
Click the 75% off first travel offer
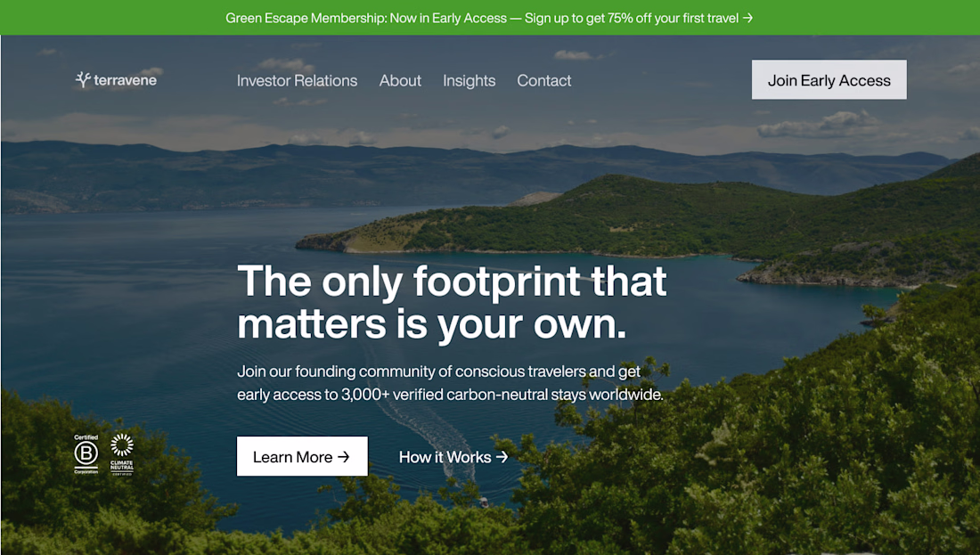tap(632, 18)
